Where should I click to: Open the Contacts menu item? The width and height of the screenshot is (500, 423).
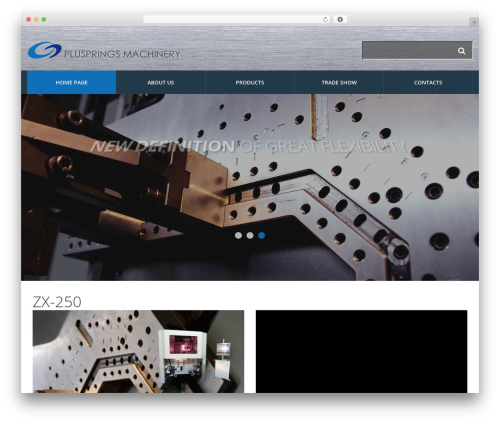click(x=428, y=82)
